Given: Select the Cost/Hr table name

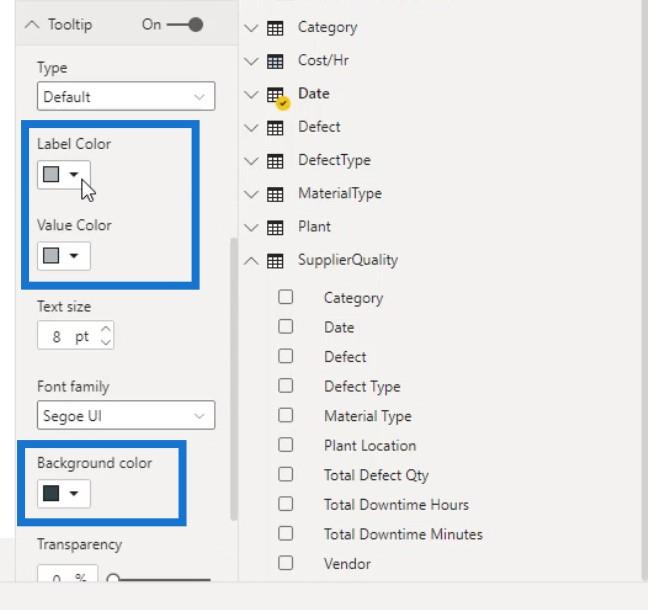Looking at the screenshot, I should [x=324, y=61].
